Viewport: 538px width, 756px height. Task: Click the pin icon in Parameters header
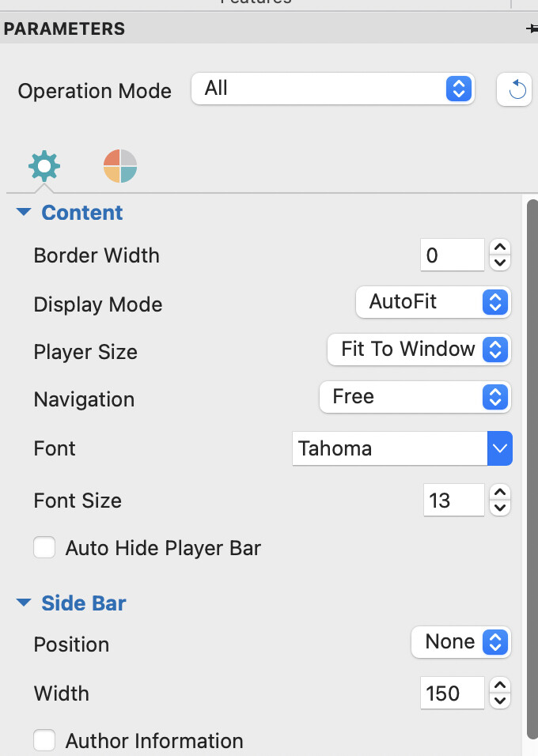pos(532,28)
